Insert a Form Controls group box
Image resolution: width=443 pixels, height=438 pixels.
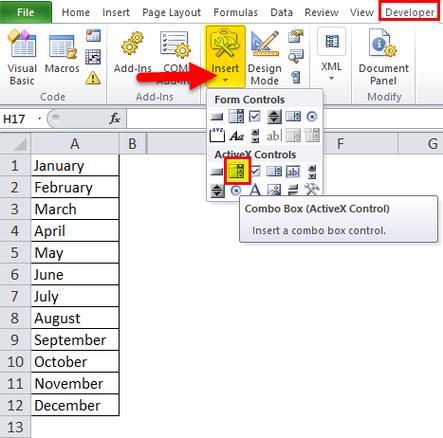pos(217,135)
